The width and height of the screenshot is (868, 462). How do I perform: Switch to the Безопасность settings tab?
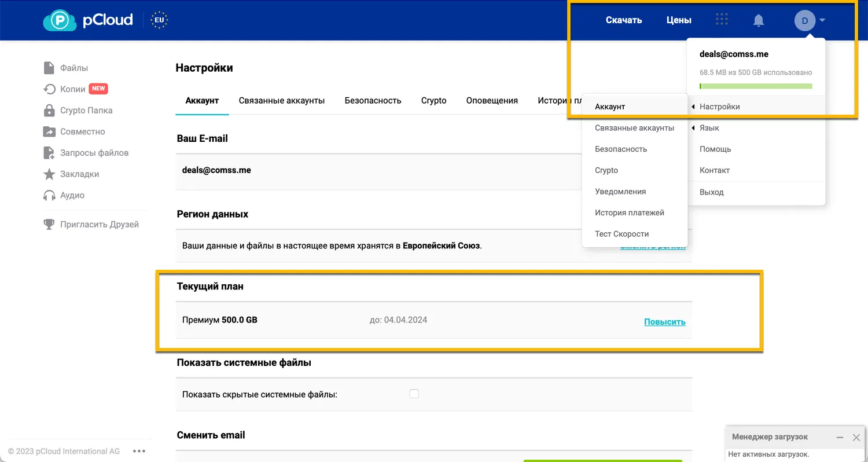pyautogui.click(x=373, y=100)
